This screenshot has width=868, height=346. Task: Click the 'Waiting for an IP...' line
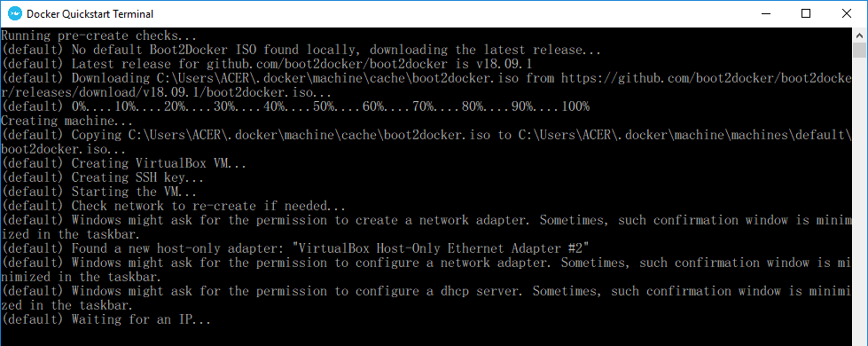pos(106,319)
